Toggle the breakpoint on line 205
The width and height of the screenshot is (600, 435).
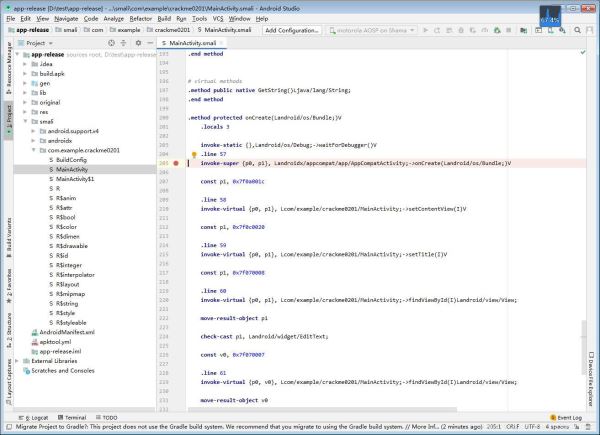177,162
